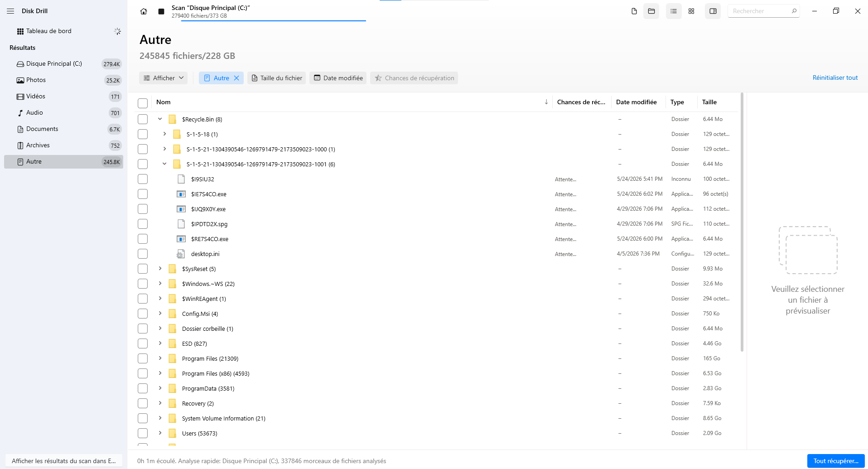Open the Taille du fichier filter

point(276,78)
